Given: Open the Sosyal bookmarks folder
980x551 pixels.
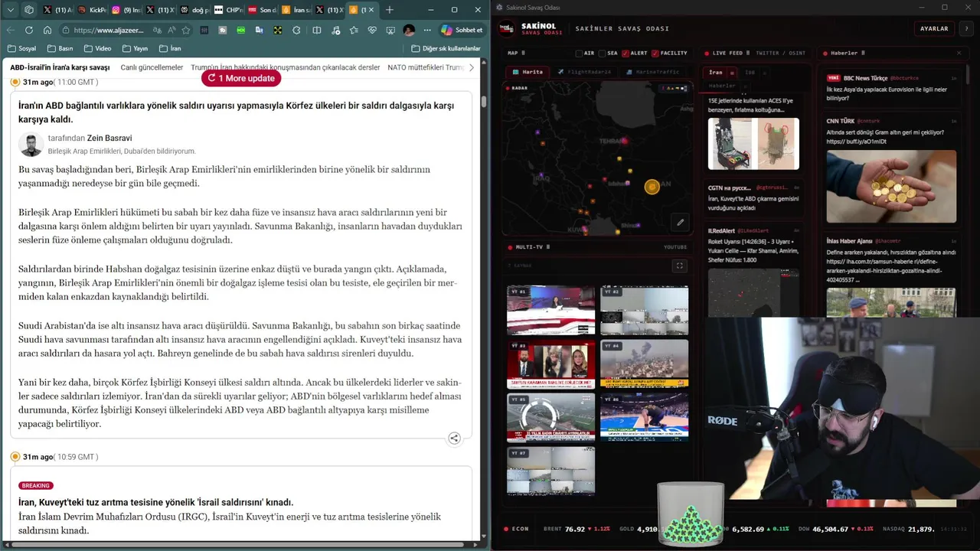Looking at the screenshot, I should 21,48.
